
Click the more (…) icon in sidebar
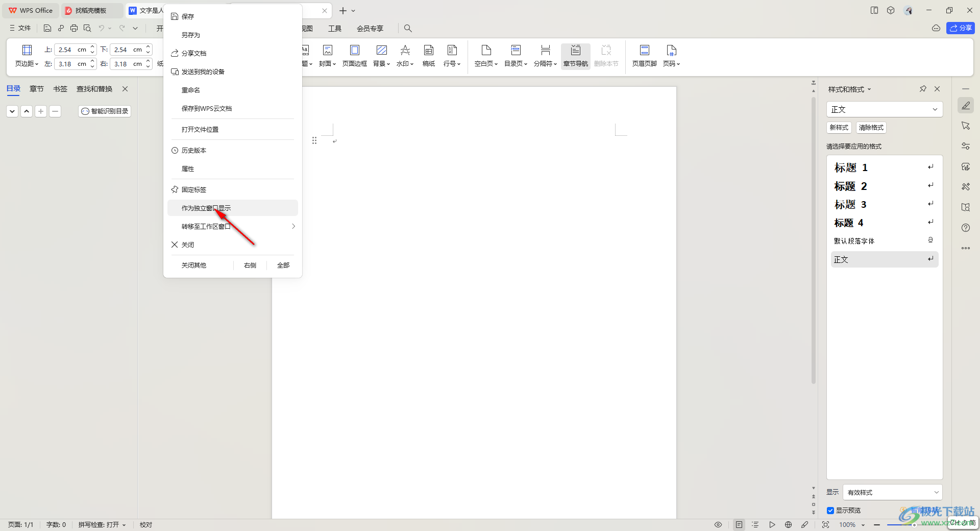tap(966, 248)
